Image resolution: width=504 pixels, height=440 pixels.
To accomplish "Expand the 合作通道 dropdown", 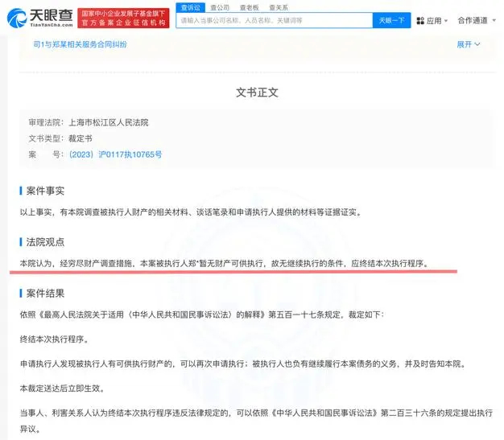I will pyautogui.click(x=476, y=20).
